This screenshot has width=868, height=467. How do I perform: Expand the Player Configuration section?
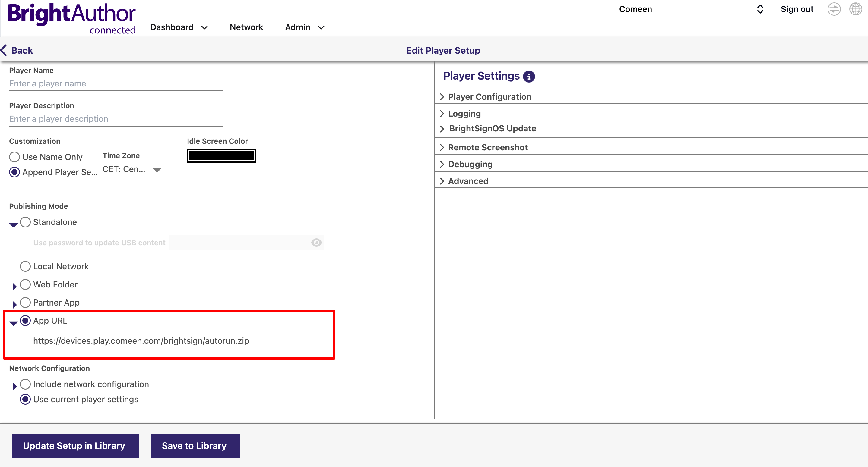coord(651,97)
